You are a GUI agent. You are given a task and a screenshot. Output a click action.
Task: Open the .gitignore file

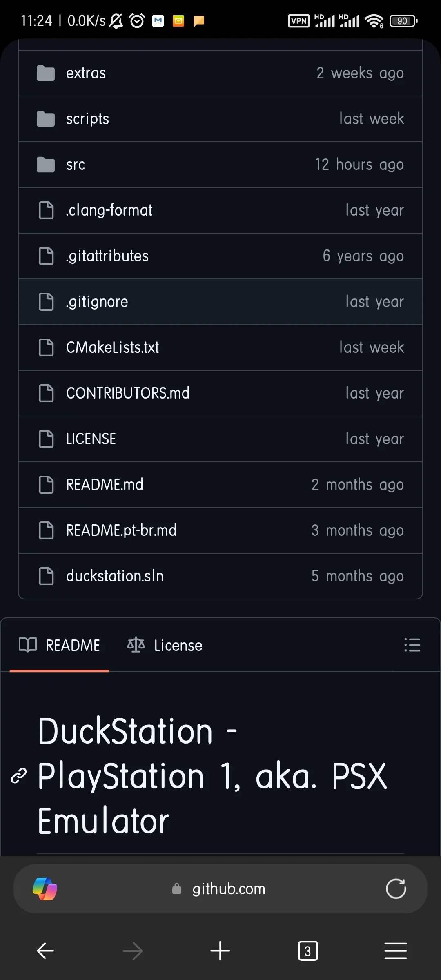pyautogui.click(x=97, y=302)
